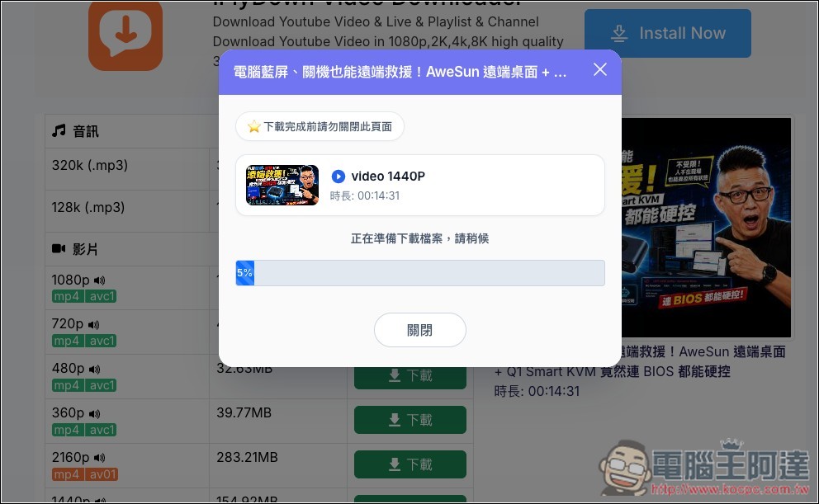Click the speaker icon beside 480p
This screenshot has width=819, height=504.
coord(94,370)
